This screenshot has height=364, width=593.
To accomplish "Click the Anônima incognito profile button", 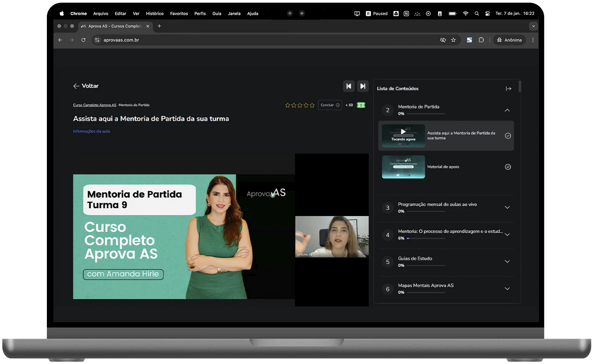I will click(509, 40).
